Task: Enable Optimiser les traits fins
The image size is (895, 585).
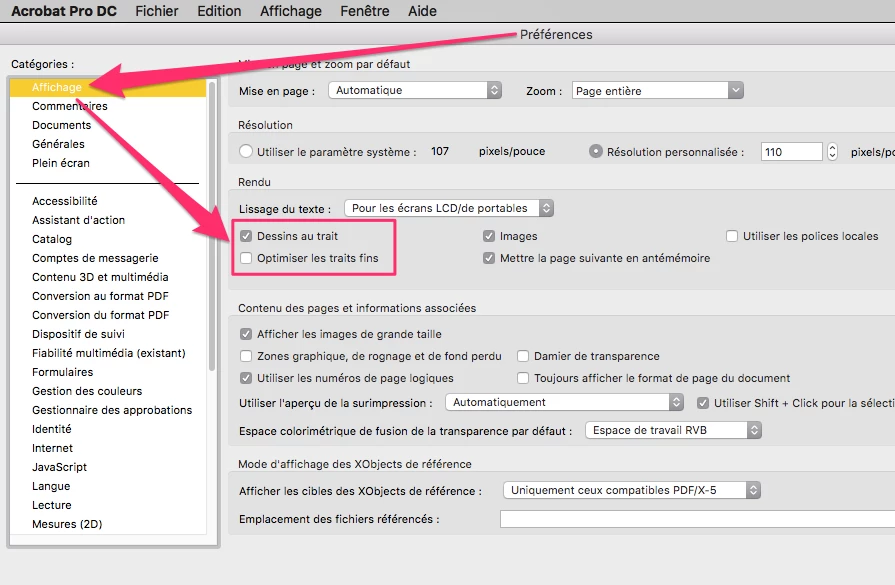Action: 246,258
